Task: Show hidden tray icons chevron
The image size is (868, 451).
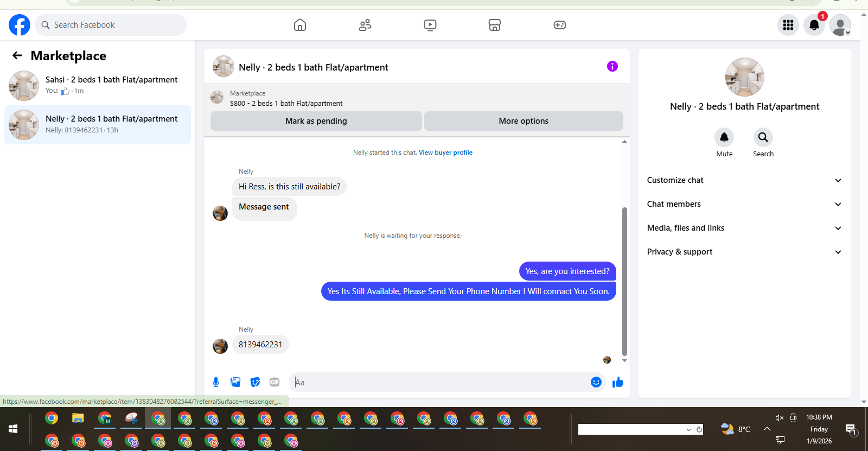Action: 767,429
